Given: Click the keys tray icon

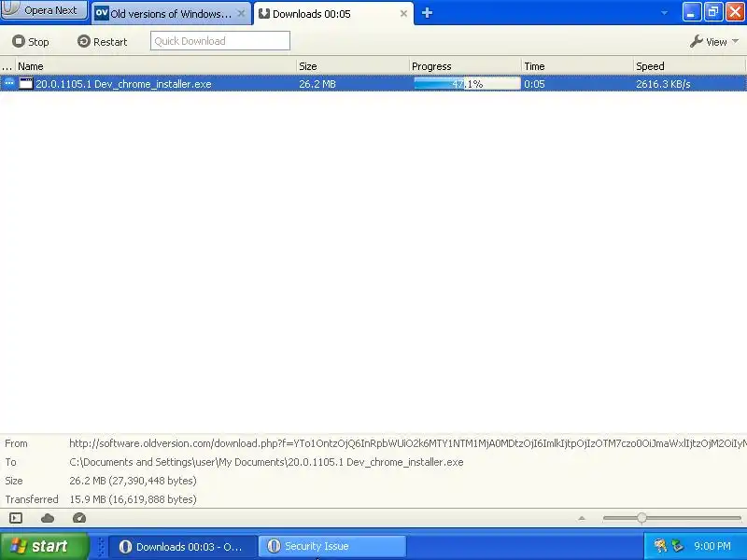Looking at the screenshot, I should (660, 546).
